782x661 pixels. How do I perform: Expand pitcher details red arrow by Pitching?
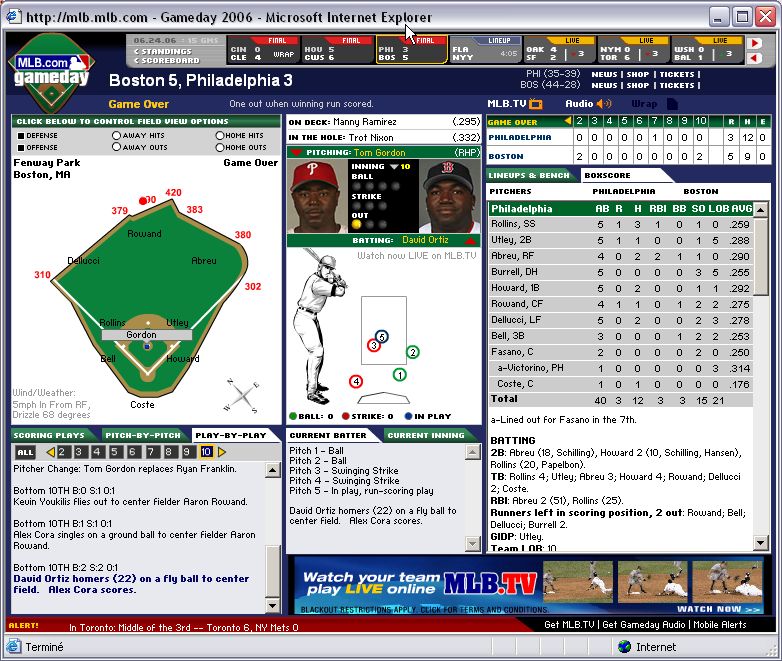(x=296, y=152)
